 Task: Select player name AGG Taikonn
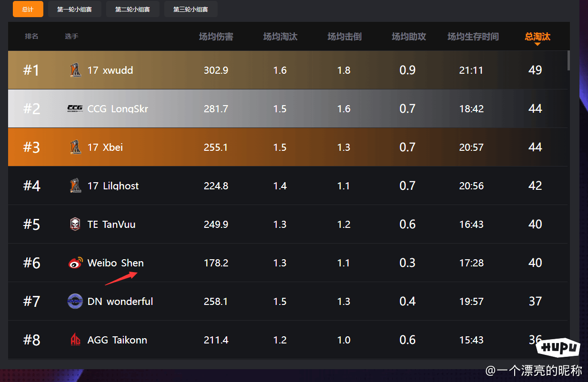click(117, 340)
